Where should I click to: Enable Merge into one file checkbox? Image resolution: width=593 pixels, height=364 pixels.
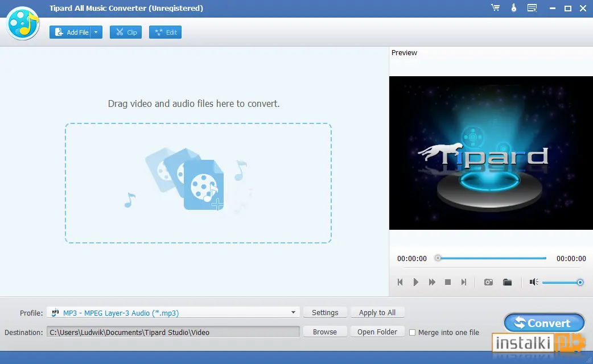[x=412, y=333]
